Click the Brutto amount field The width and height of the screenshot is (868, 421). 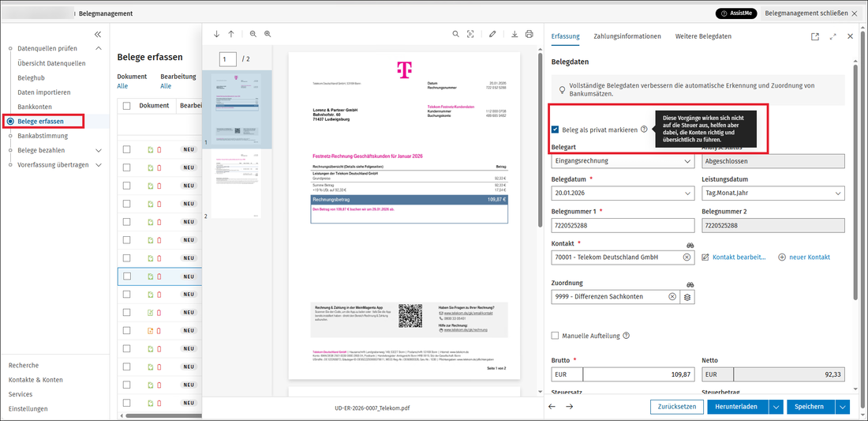(x=639, y=374)
